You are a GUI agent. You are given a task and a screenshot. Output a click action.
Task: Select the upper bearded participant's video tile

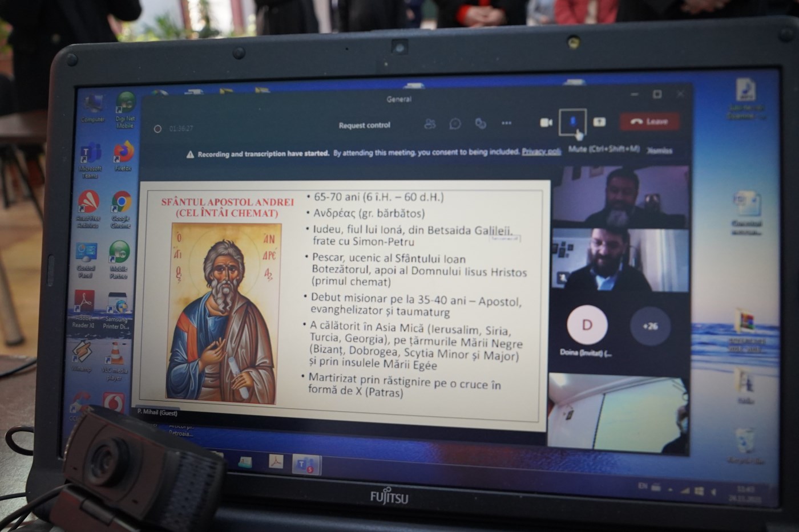pyautogui.click(x=620, y=196)
